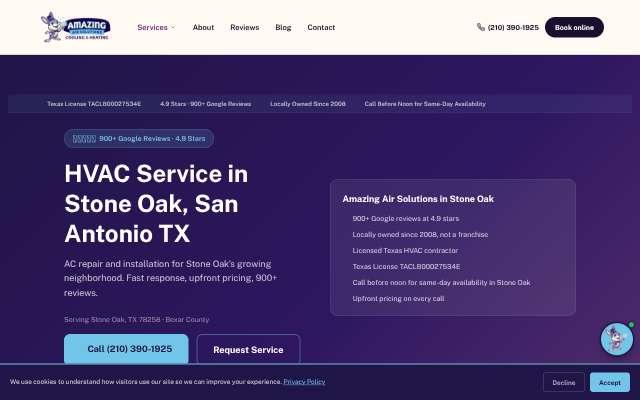Click the 900+ Google Reviews badge
640x400 pixels.
pos(139,139)
